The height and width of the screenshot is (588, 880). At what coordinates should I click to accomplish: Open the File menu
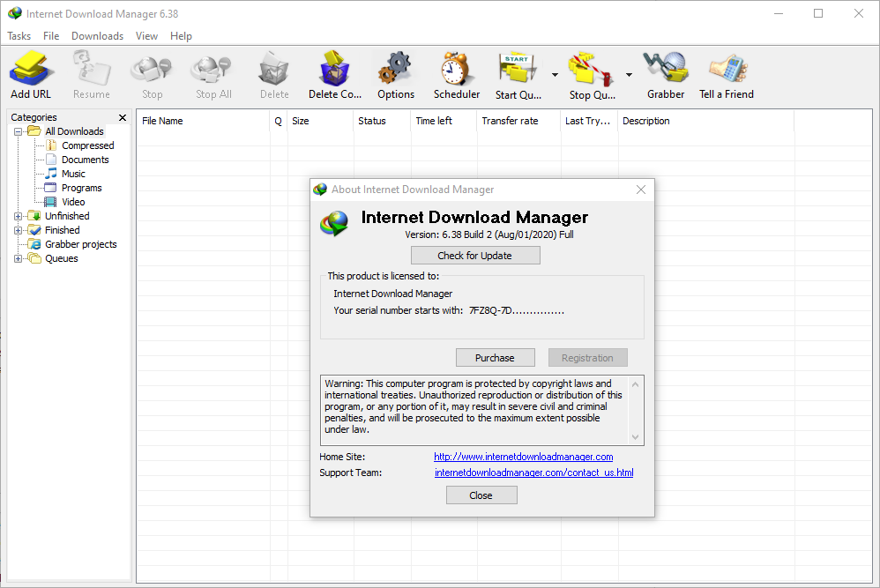51,36
